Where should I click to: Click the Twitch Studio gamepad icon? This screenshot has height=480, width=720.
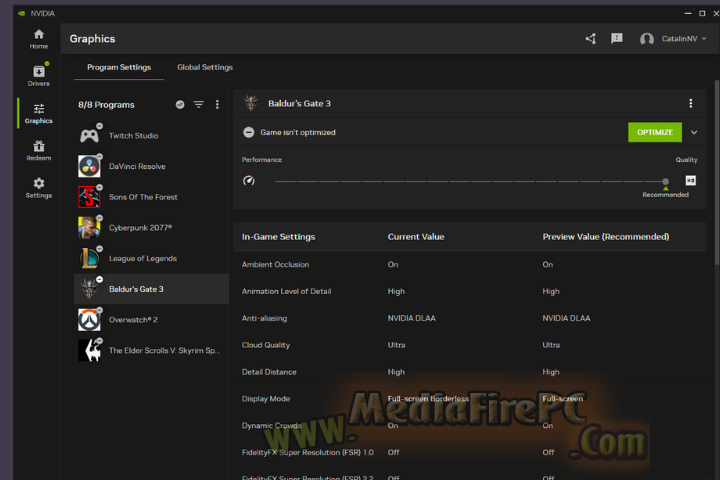point(89,136)
